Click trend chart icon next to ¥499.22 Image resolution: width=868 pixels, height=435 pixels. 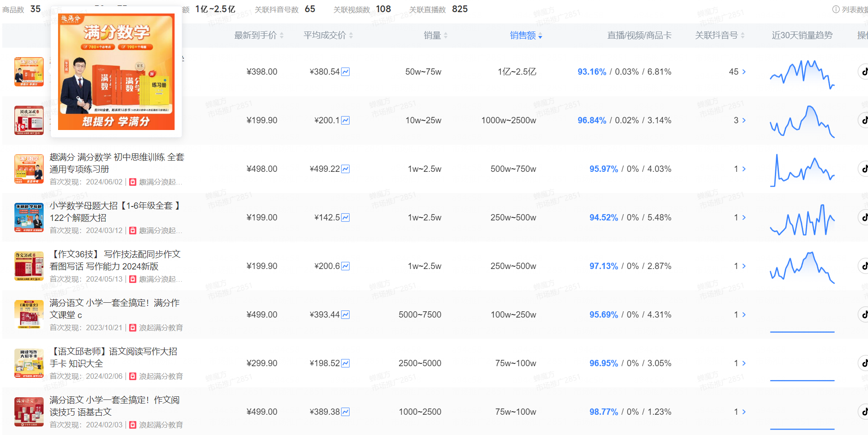pyautogui.click(x=345, y=169)
